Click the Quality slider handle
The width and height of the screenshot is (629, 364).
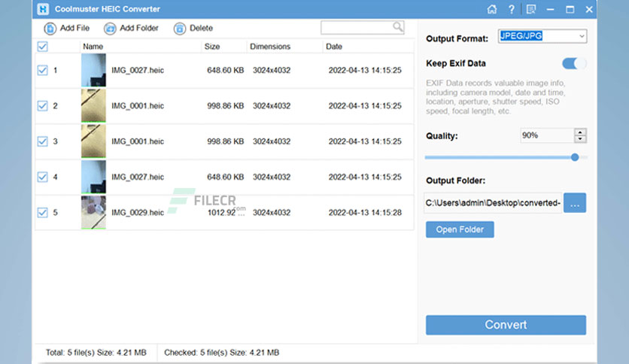click(x=575, y=157)
